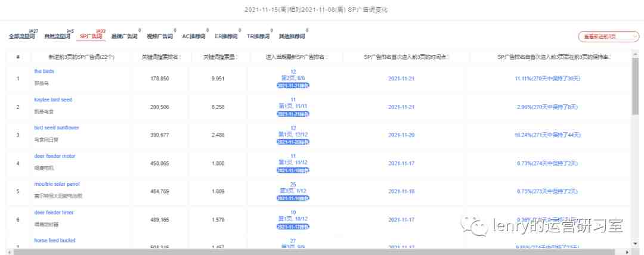The height and width of the screenshot is (255, 644).
Task: Click date 2021-11-17 in 'deer feeder timer' row
Action: point(401,220)
